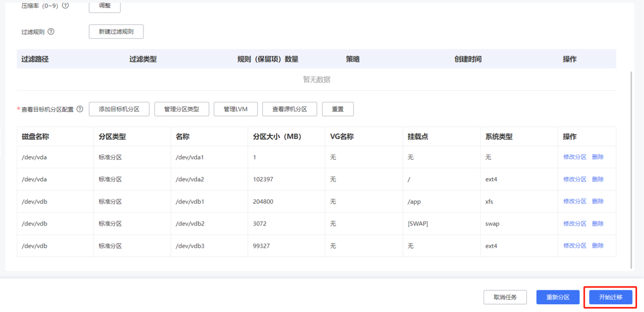The width and height of the screenshot is (644, 312).
Task: Click the 重置 button
Action: point(338,109)
